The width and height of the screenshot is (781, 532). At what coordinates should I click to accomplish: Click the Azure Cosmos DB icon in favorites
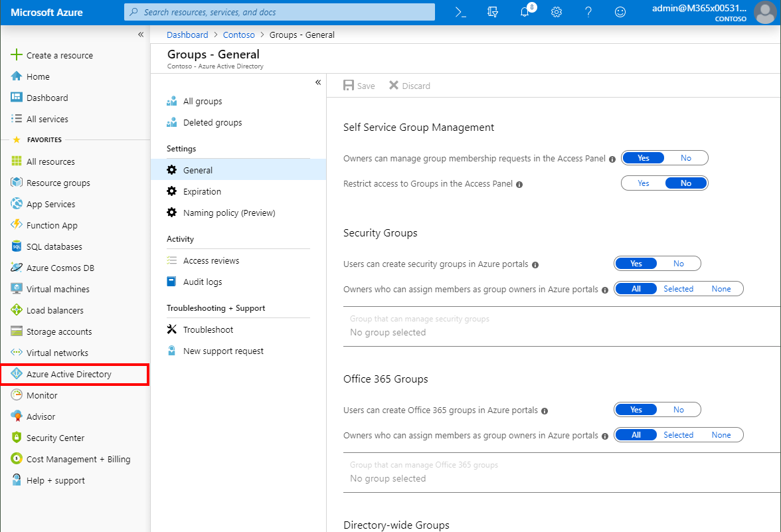(x=17, y=268)
